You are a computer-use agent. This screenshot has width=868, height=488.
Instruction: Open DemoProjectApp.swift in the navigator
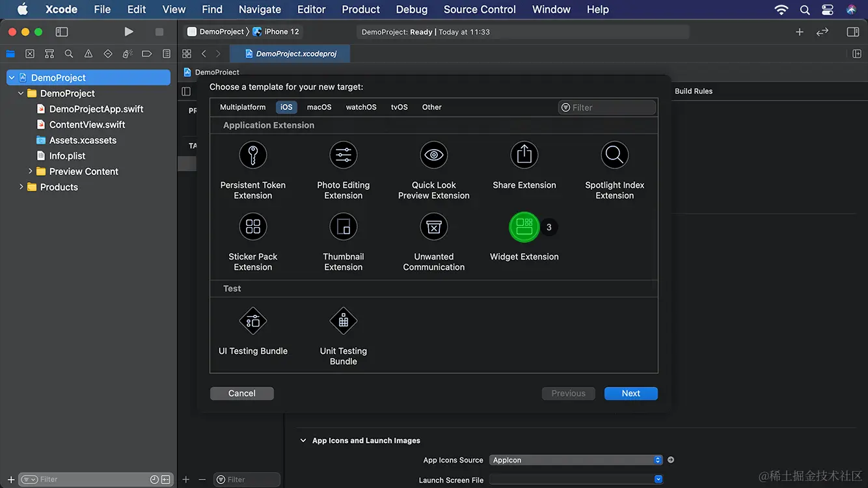pos(96,109)
